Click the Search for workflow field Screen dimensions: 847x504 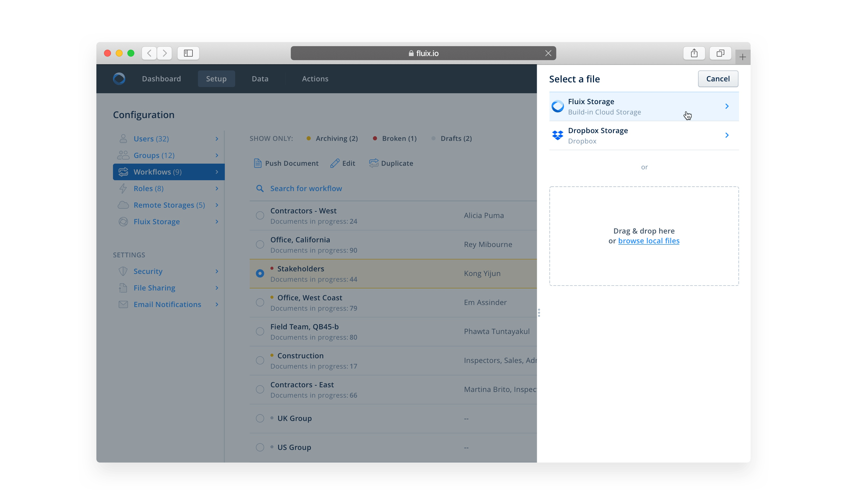click(306, 189)
